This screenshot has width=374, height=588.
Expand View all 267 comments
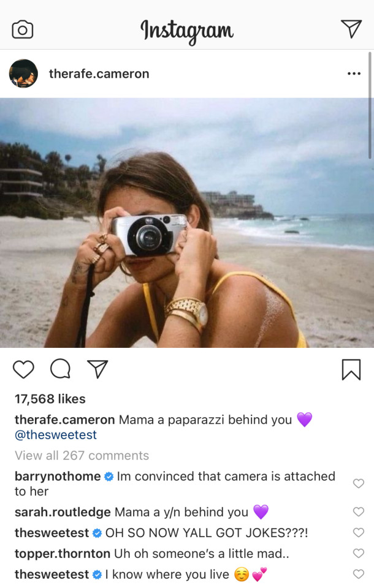(82, 456)
